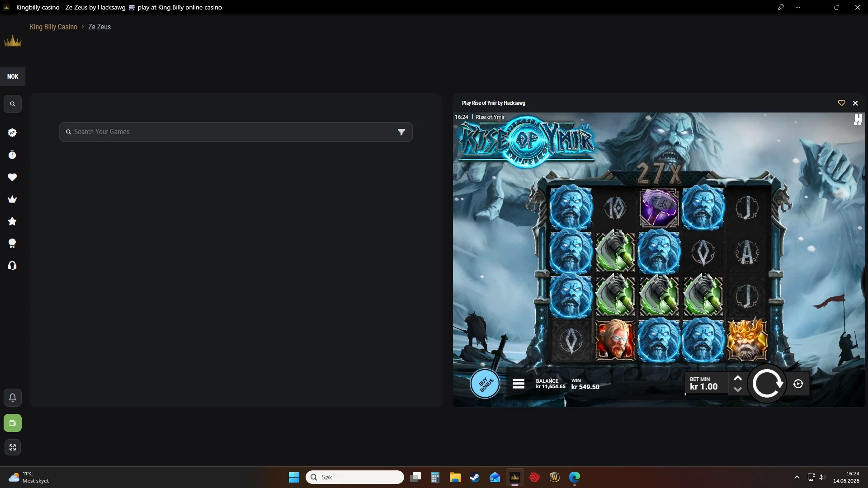Open headset support icon in sidebar
This screenshot has height=488, width=868.
click(x=12, y=266)
